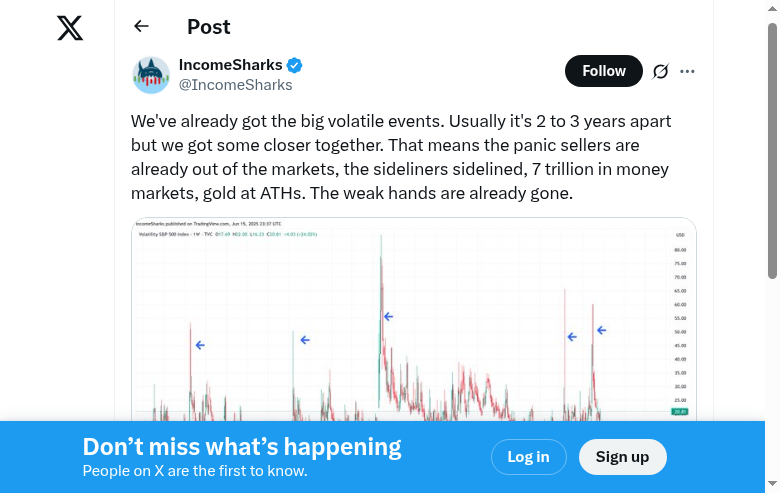Click the X logo in the sidebar
This screenshot has width=780, height=493.
pos(70,28)
